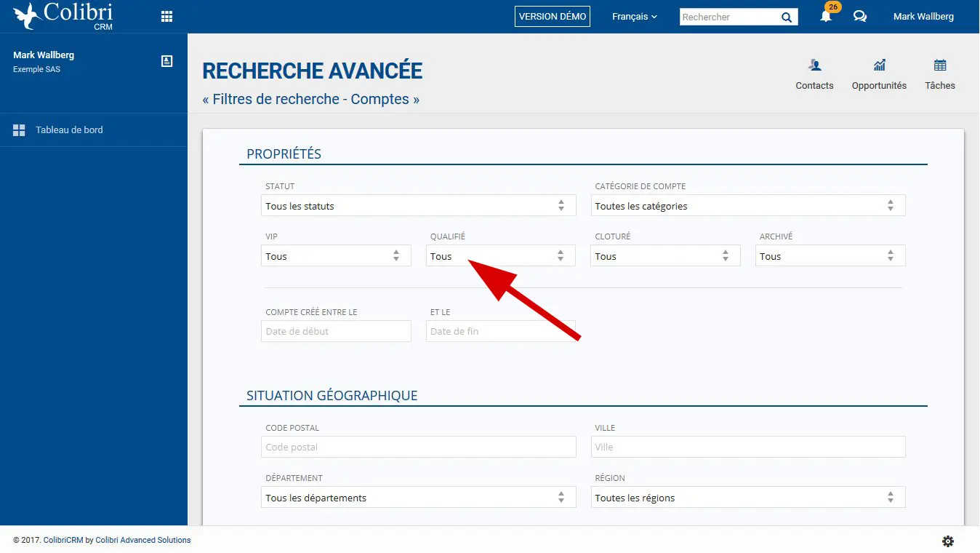
Task: Expand the Région dropdown
Action: pyautogui.click(x=748, y=498)
